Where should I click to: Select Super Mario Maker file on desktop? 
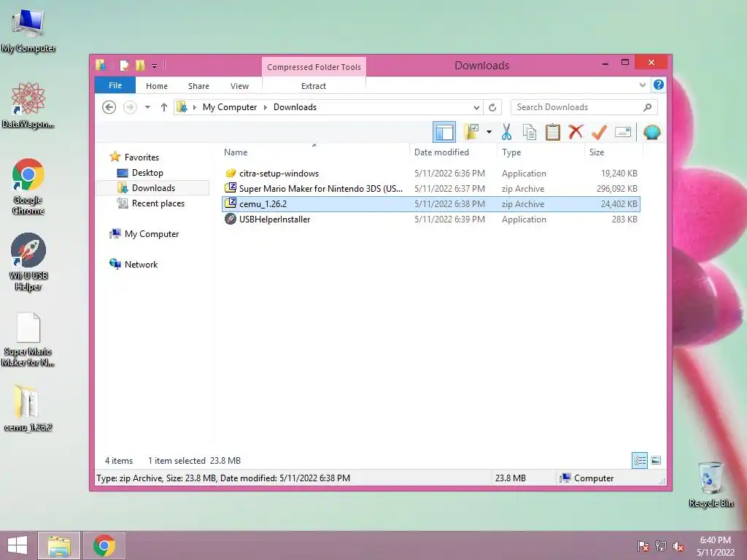point(28,340)
